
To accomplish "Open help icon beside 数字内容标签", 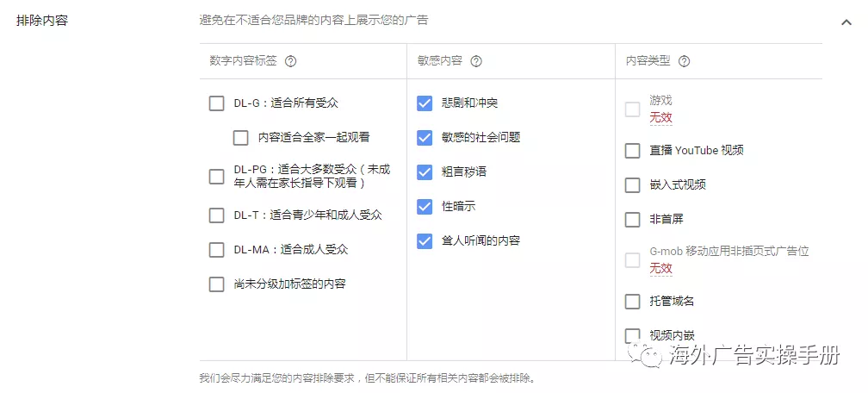I will tap(291, 61).
